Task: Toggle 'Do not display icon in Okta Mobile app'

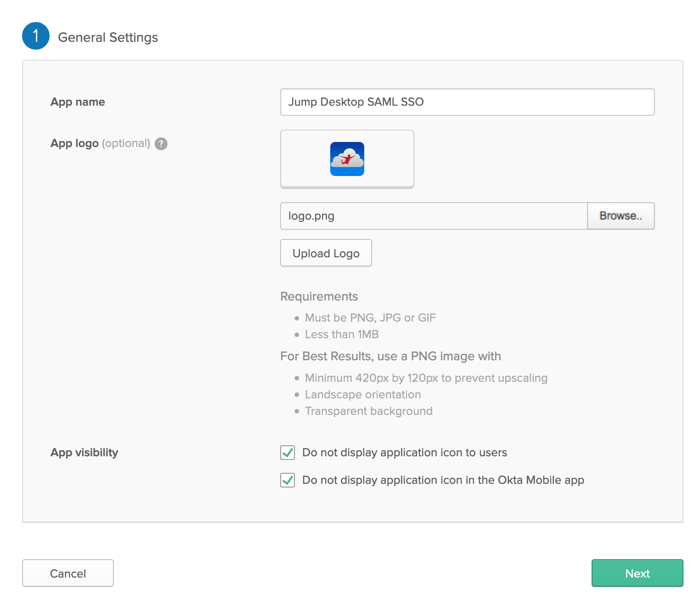Action: pos(288,480)
